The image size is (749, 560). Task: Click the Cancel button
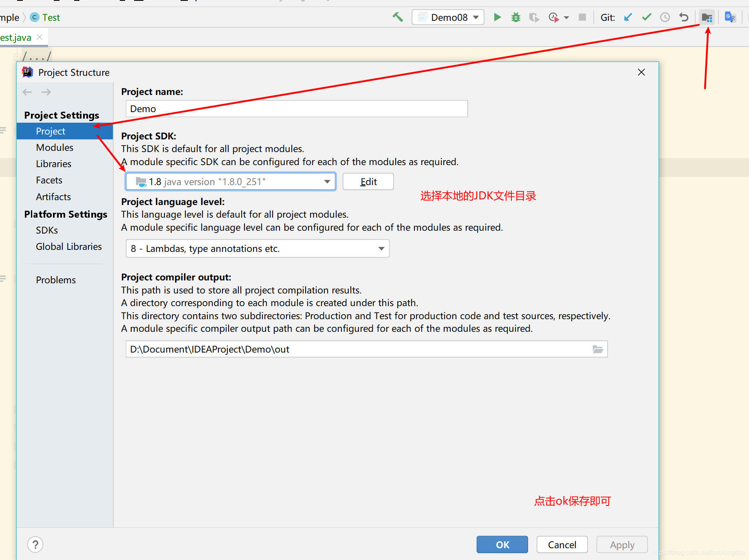click(562, 545)
